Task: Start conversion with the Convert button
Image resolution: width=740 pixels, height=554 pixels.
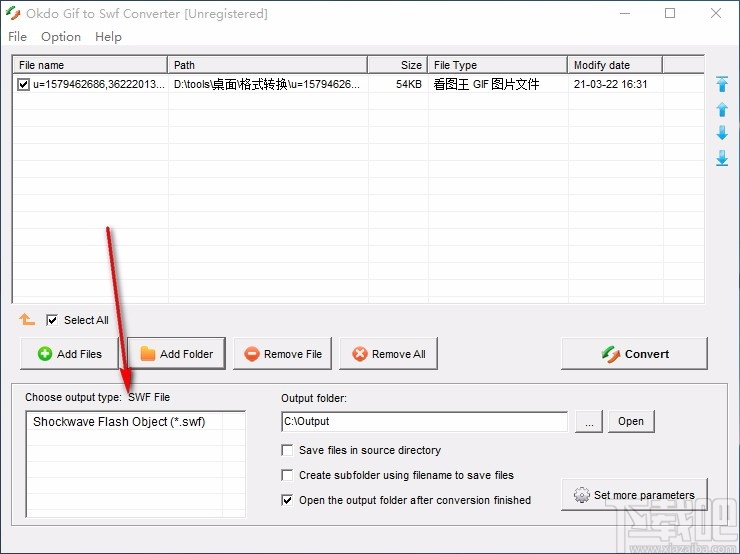Action: point(634,353)
